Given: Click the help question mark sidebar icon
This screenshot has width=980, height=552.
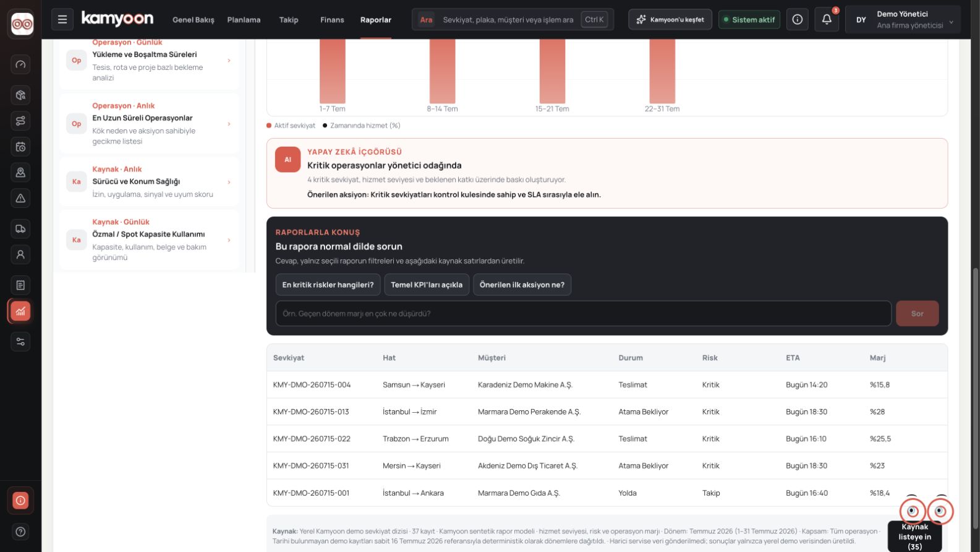Looking at the screenshot, I should click(x=20, y=532).
